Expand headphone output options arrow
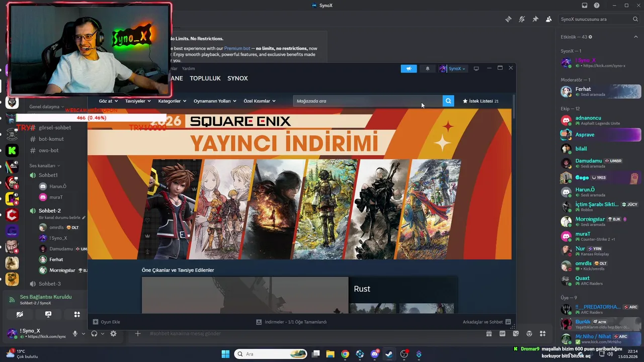 [102, 333]
